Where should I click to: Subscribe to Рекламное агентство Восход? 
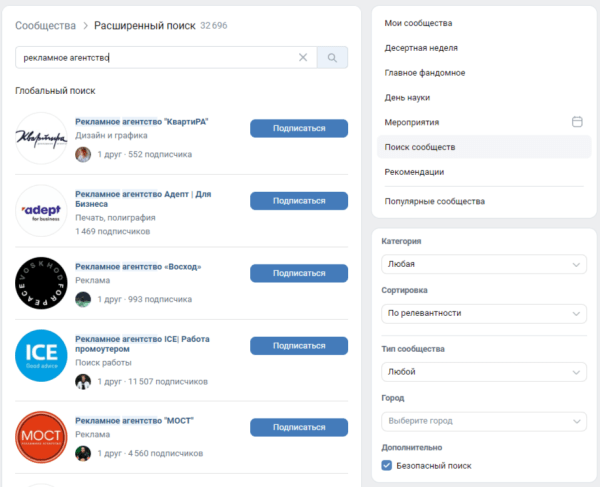coord(299,273)
